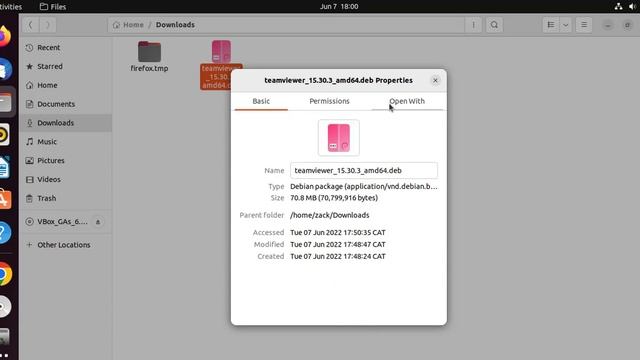This screenshot has width=640, height=360.
Task: Click the Created timestamp 17:48:24 CAT
Action: 338,256
